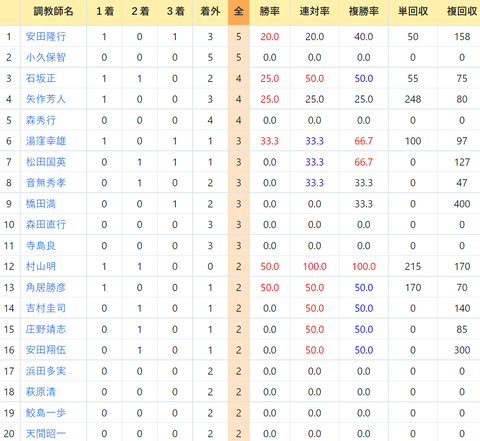The height and width of the screenshot is (441, 480).
Task: Open trainer 森秀行 link
Action: pos(41,120)
